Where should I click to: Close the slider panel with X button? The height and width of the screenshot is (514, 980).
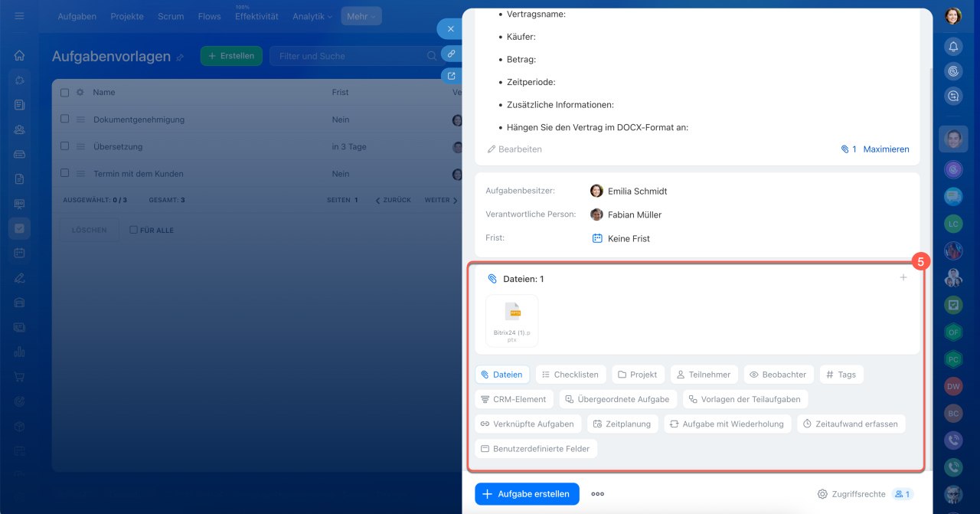(450, 29)
